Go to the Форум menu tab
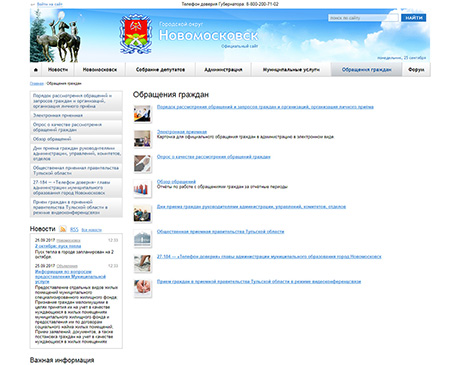This screenshot has width=460, height=365. pyautogui.click(x=416, y=70)
